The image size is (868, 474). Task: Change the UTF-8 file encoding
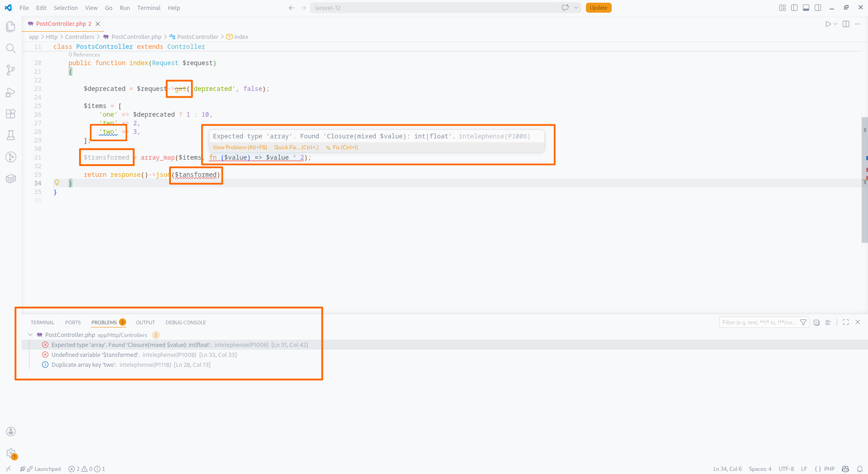(x=786, y=469)
